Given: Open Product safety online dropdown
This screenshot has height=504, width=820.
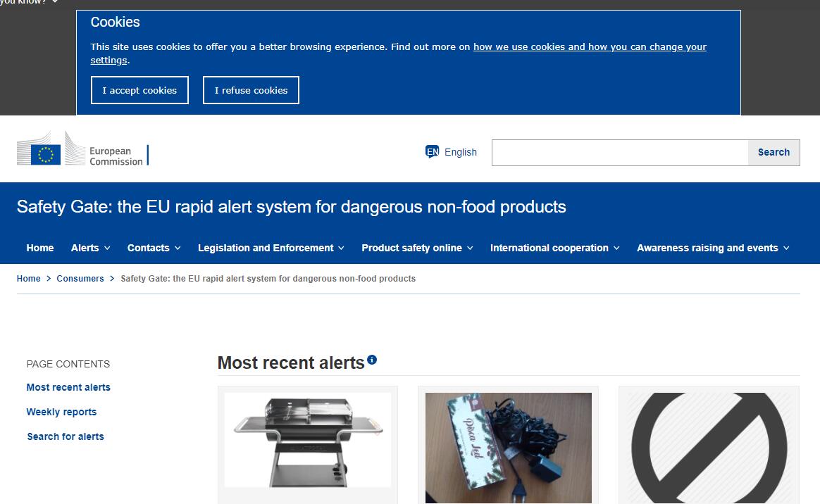Looking at the screenshot, I should (x=417, y=248).
